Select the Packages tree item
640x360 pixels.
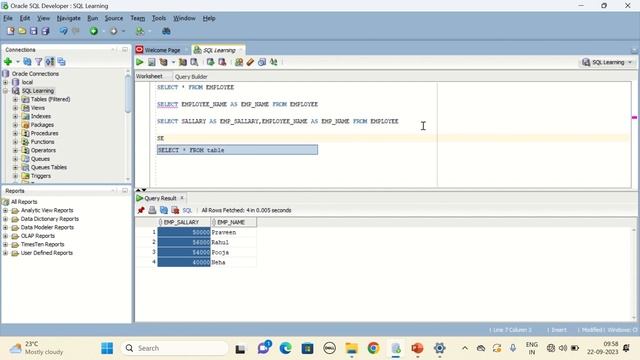click(x=42, y=125)
